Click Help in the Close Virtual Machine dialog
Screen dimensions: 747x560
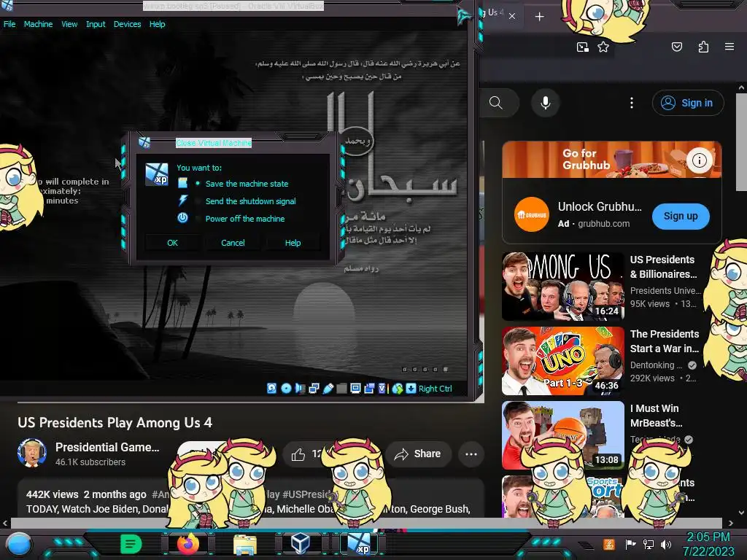click(293, 243)
